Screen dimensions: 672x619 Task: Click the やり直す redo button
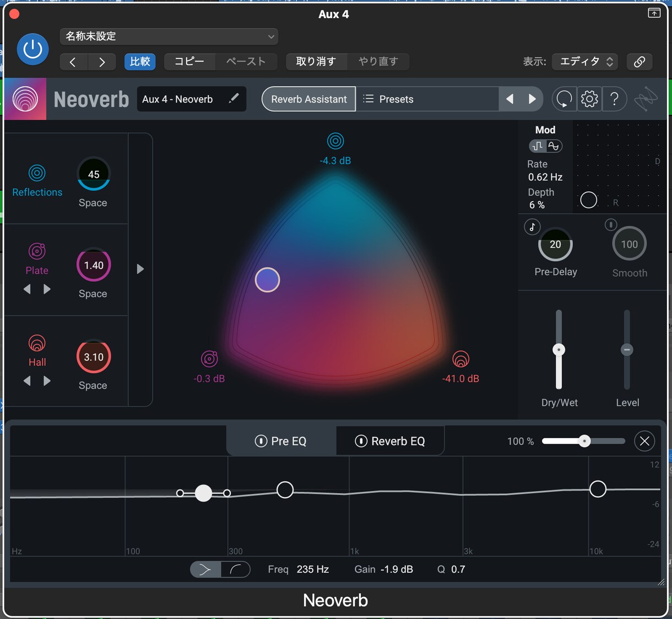coord(378,61)
